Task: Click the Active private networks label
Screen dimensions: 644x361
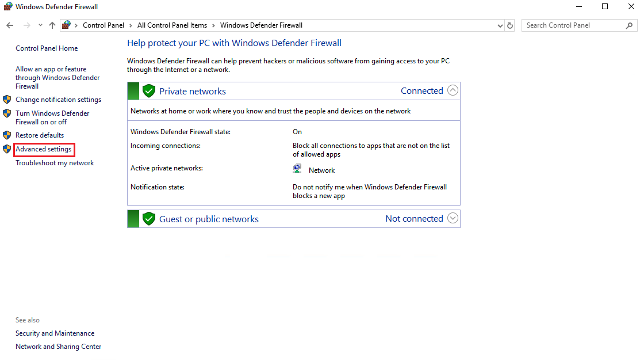Action: click(x=167, y=168)
